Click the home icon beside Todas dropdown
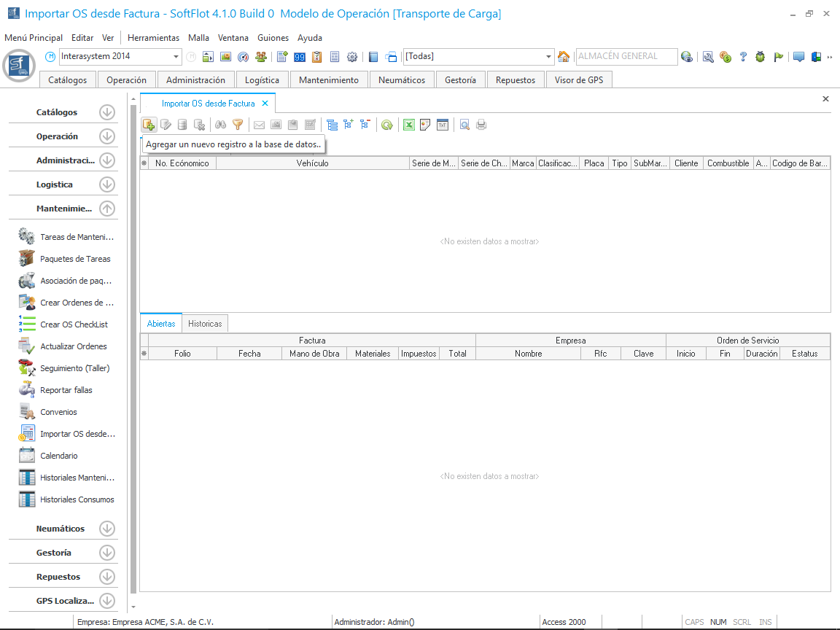 [x=564, y=57]
